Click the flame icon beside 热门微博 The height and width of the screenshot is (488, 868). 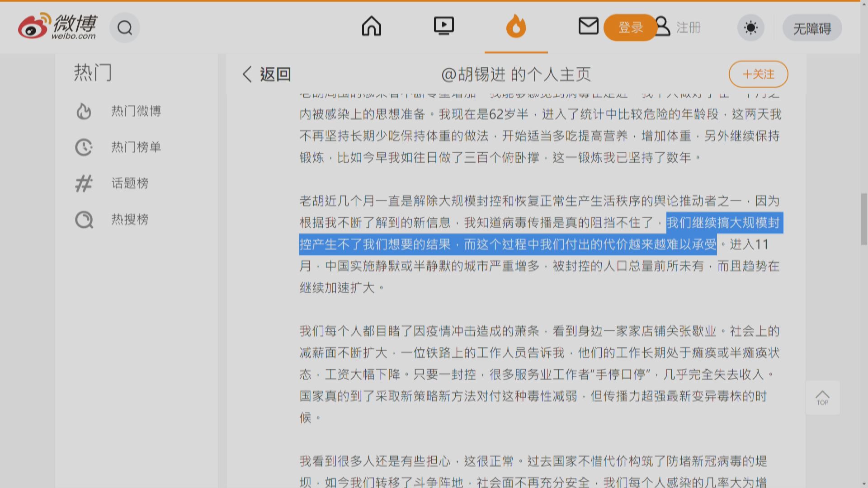(x=84, y=111)
